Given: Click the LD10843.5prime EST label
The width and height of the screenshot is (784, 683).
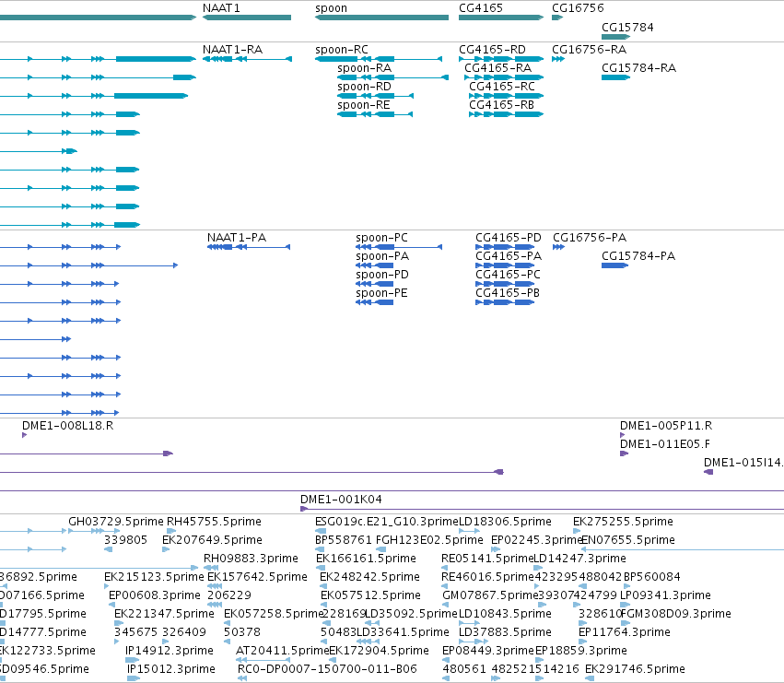Looking at the screenshot, I should coord(505,615).
